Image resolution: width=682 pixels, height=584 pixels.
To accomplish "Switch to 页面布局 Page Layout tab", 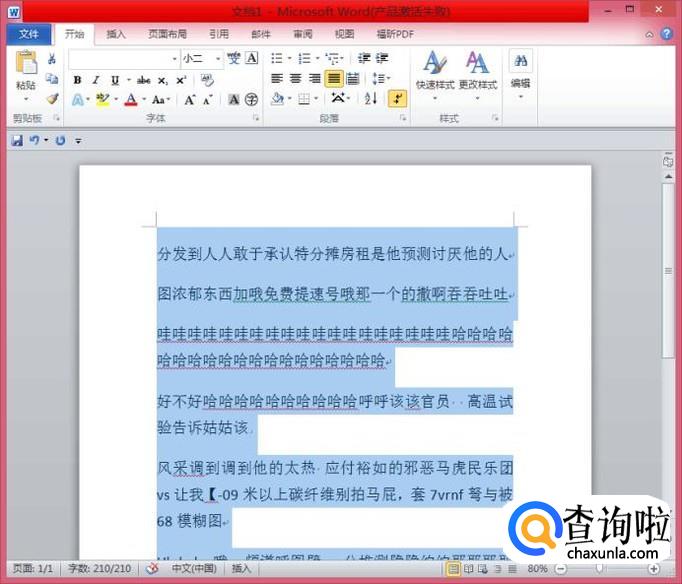I will (x=167, y=34).
